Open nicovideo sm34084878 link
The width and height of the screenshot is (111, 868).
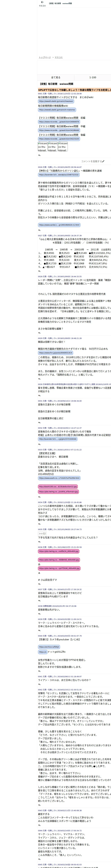pyautogui.click(x=59, y=122)
